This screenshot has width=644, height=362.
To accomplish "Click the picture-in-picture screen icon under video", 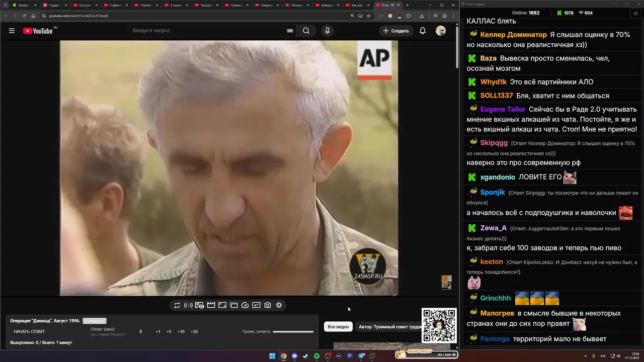I will pos(222,305).
